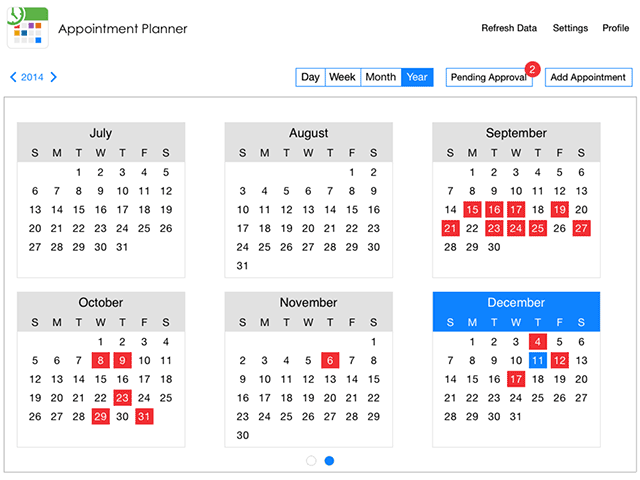Select the Year view tab
The height and width of the screenshot is (480, 640).
click(x=417, y=77)
